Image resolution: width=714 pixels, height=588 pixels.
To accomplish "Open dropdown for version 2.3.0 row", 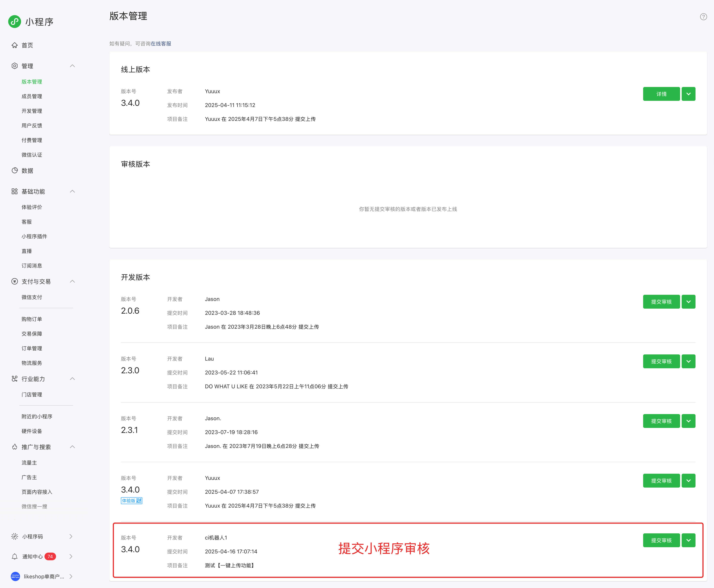I will 688,361.
